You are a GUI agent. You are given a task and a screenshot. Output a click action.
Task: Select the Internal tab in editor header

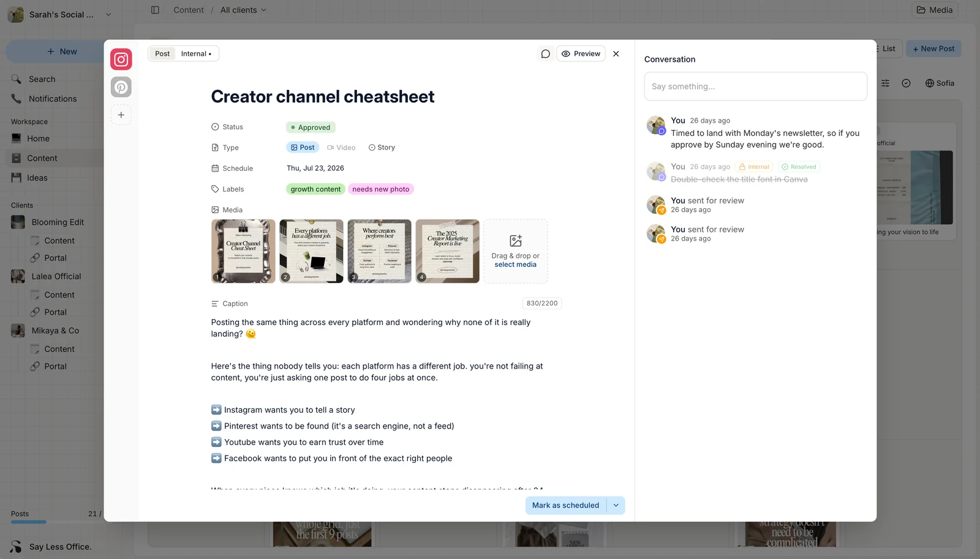[196, 54]
